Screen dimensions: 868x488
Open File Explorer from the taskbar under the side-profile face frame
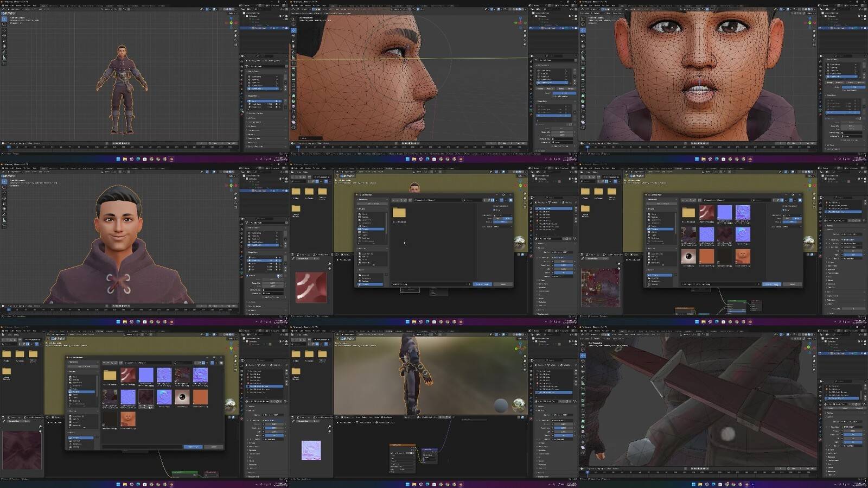point(414,159)
